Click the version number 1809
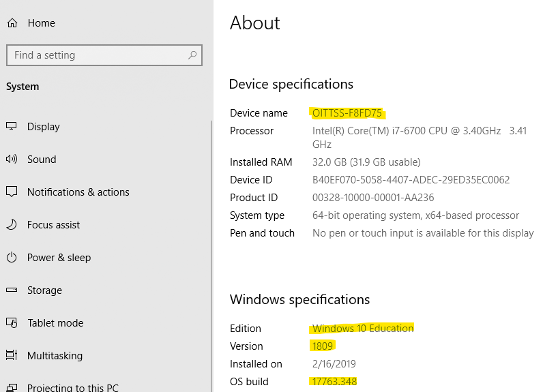The height and width of the screenshot is (392, 543). (323, 346)
